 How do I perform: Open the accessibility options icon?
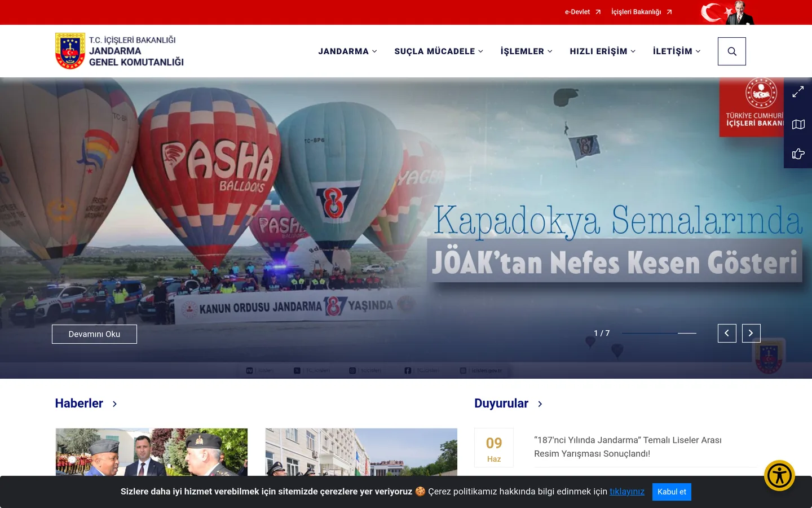779,475
